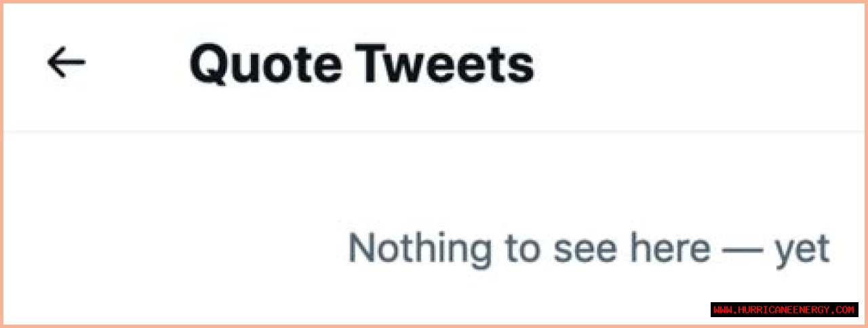Click the divider line below the header
Viewport: 868px width, 328px height.
pyautogui.click(x=434, y=130)
